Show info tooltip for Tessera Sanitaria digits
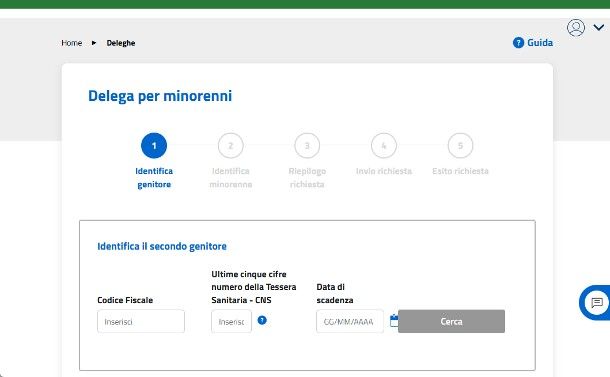 (x=262, y=320)
